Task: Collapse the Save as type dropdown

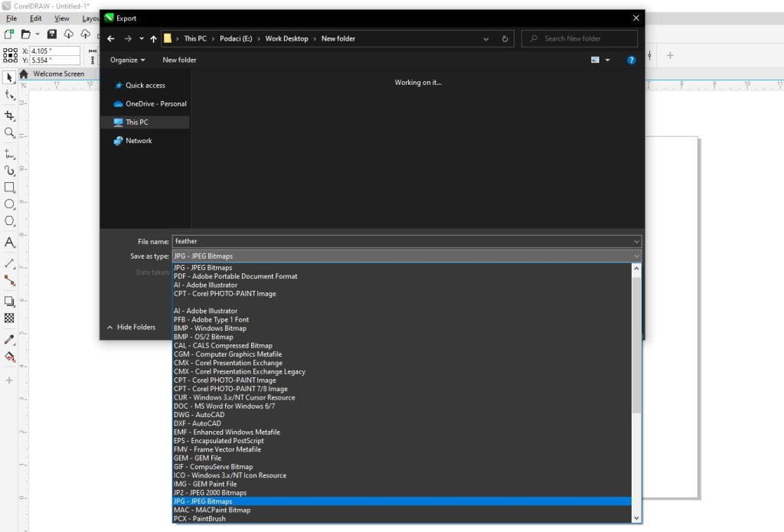Action: [636, 256]
